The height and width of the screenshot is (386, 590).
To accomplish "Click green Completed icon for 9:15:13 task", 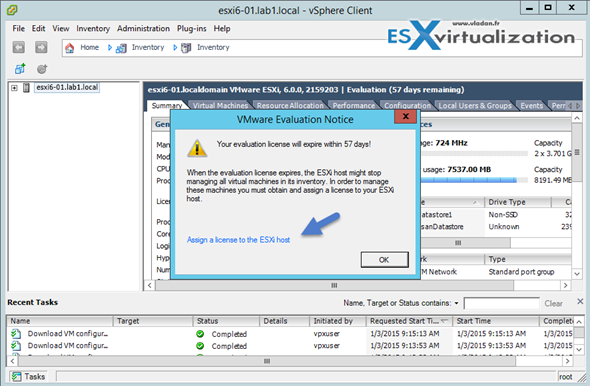I will [200, 334].
